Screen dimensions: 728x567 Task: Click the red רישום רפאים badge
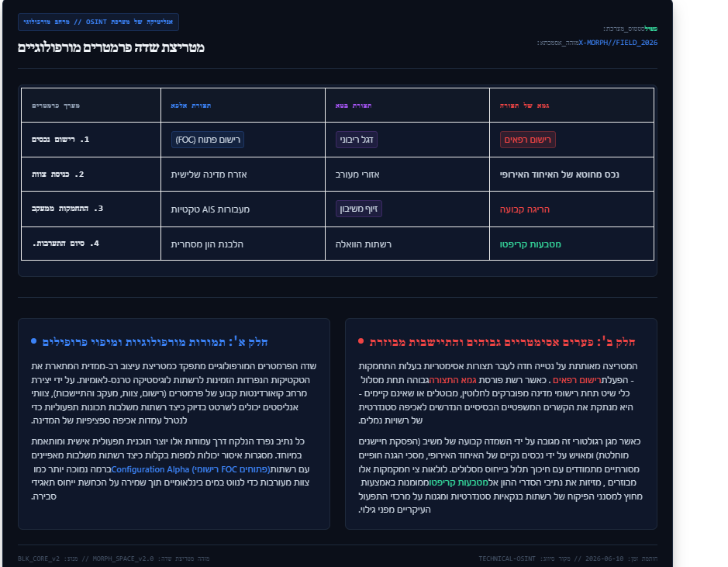(527, 140)
